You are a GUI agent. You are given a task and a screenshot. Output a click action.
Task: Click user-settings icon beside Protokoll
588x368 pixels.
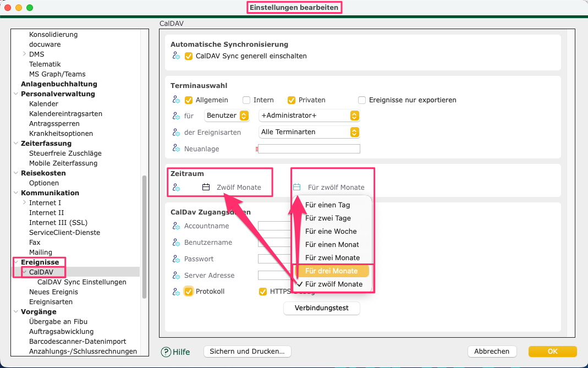pos(176,292)
